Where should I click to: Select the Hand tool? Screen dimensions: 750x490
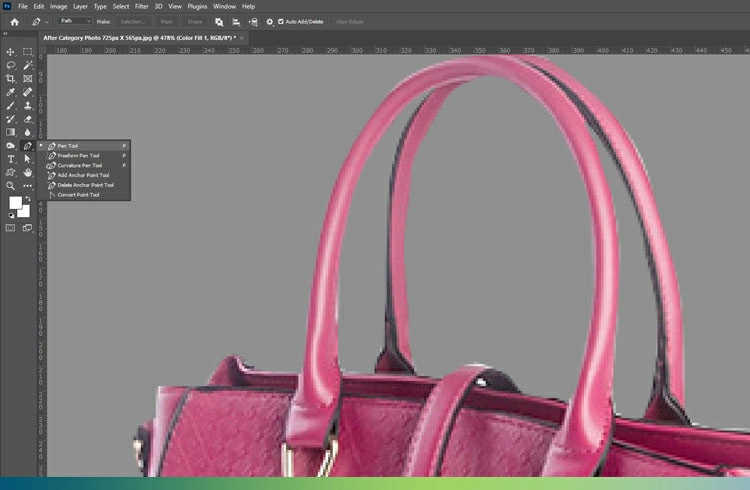[28, 172]
